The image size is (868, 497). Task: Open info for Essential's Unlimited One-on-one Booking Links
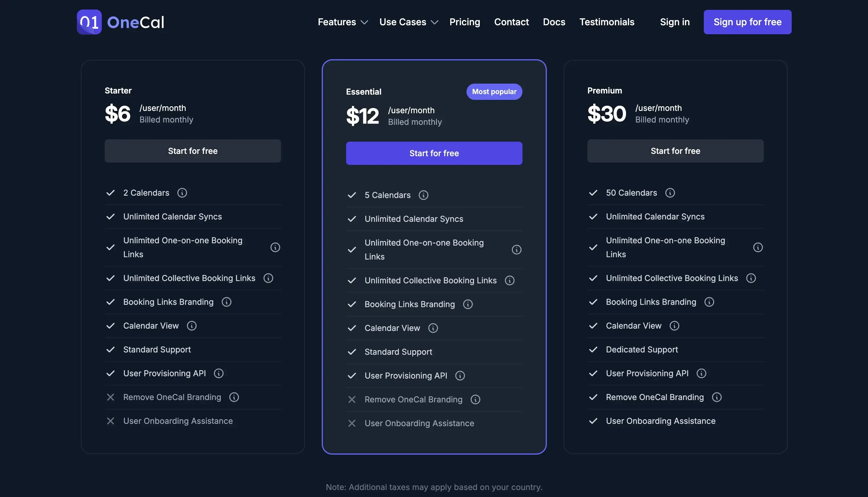coord(516,250)
